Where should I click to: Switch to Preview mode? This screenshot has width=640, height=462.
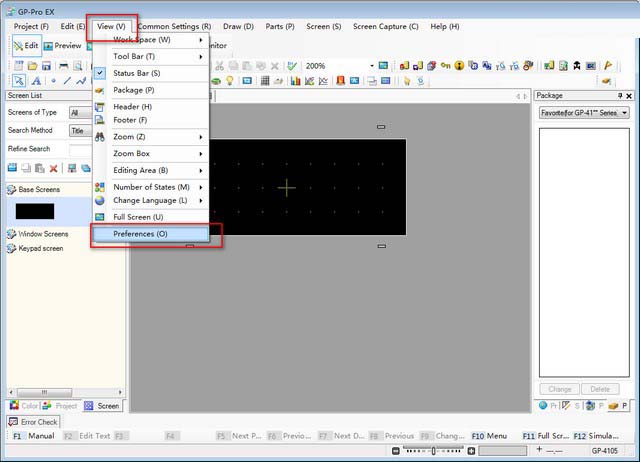pos(62,46)
